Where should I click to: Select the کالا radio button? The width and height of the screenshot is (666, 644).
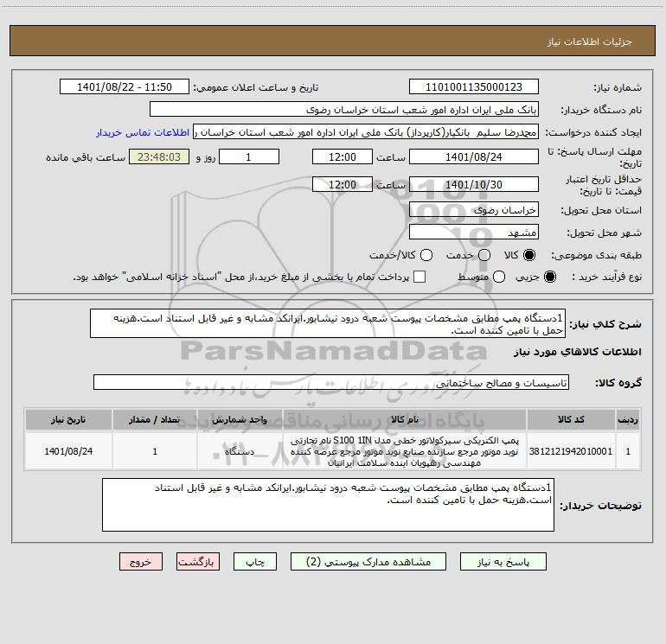click(x=529, y=255)
